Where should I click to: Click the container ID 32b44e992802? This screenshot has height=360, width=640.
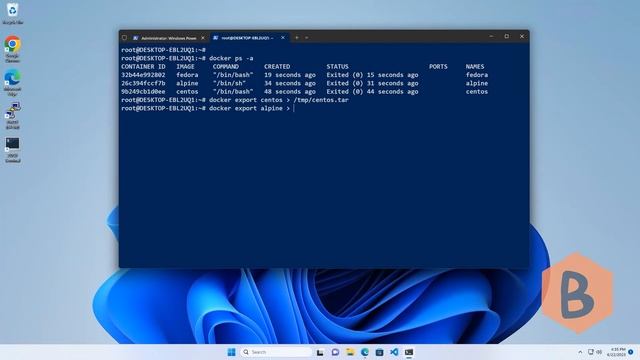coord(143,75)
